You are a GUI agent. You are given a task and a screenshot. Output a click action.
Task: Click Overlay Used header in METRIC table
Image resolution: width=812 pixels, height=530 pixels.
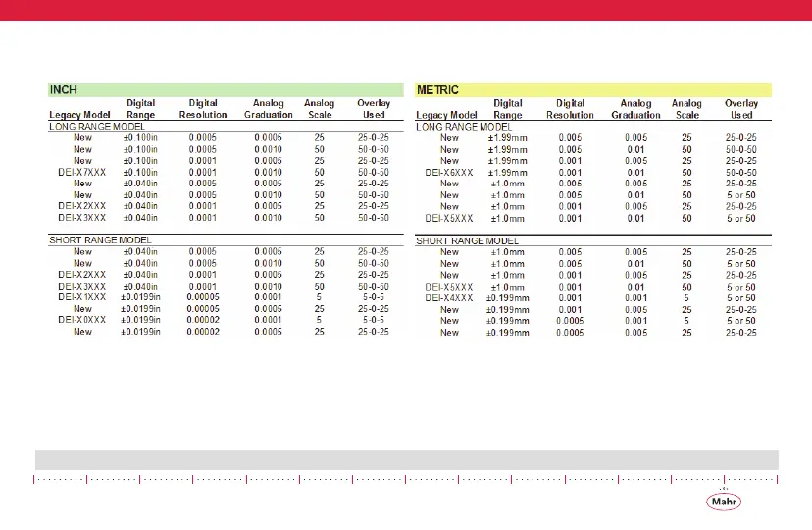[741, 109]
